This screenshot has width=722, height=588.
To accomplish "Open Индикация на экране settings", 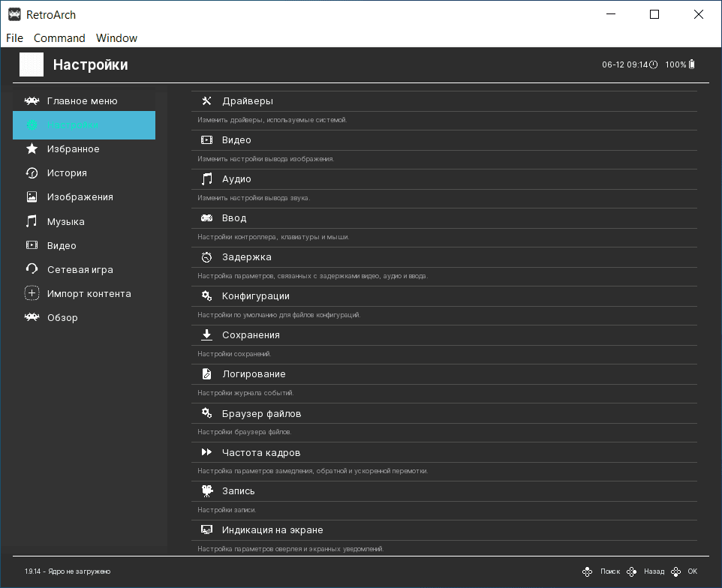I will click(272, 530).
